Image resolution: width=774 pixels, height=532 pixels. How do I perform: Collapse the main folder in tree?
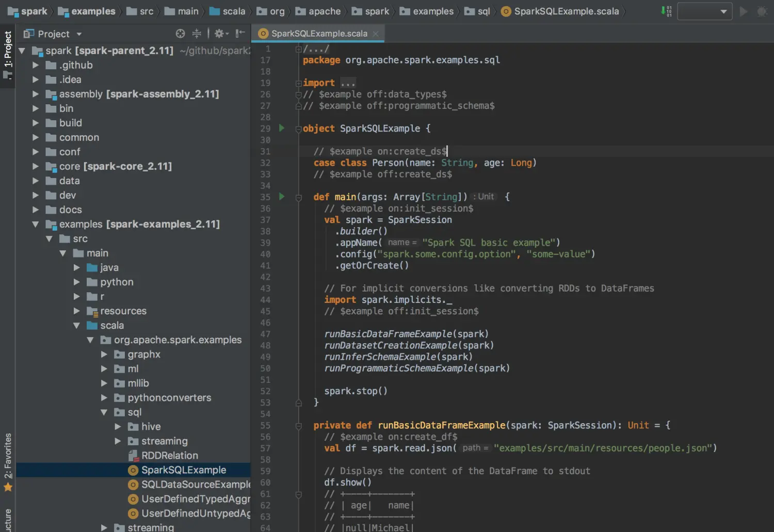[63, 253]
